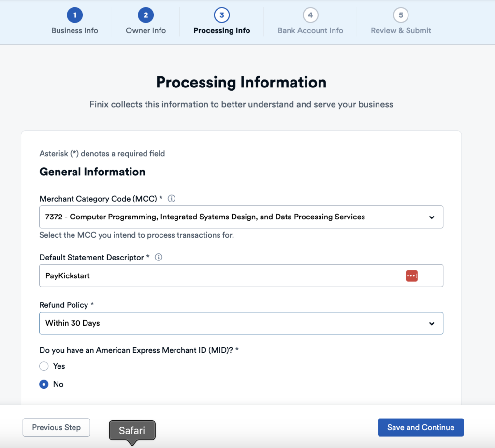Select No for American Express MID
Screen dimensions: 495x448
click(44, 384)
